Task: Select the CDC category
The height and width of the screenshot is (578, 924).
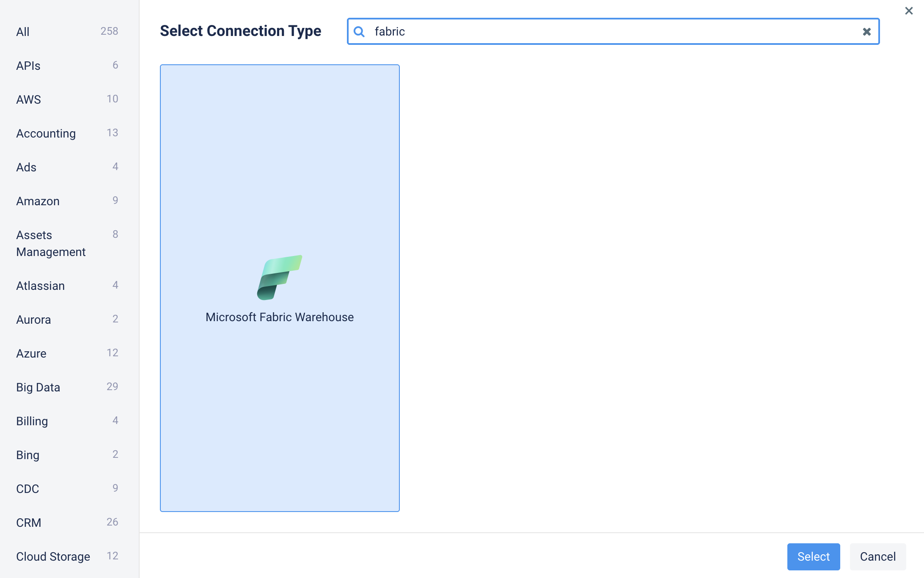Action: (67, 489)
